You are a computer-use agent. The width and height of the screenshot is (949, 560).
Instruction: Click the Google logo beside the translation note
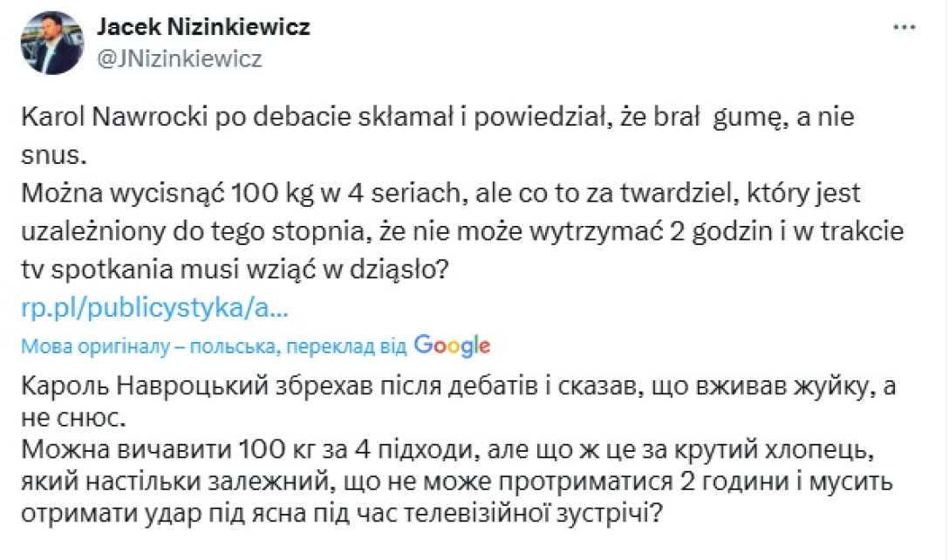pyautogui.click(x=453, y=345)
